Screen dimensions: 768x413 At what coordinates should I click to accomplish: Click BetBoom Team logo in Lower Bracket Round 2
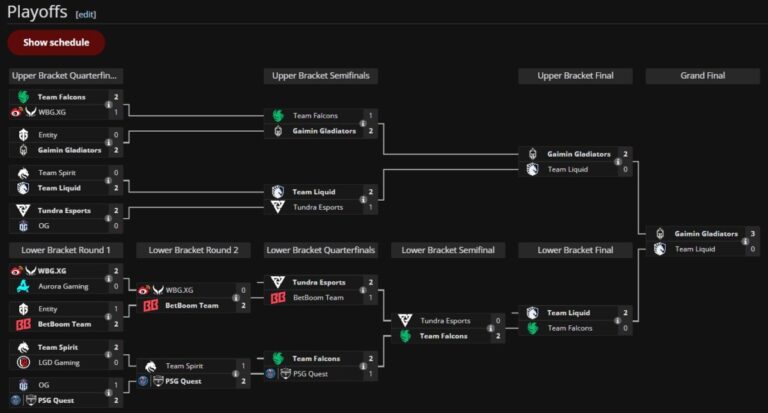point(151,305)
